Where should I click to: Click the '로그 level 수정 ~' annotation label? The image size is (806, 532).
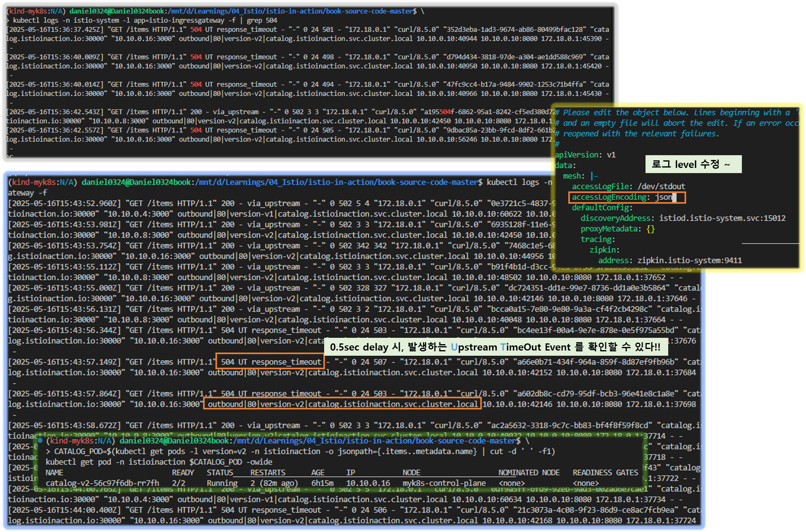693,164
